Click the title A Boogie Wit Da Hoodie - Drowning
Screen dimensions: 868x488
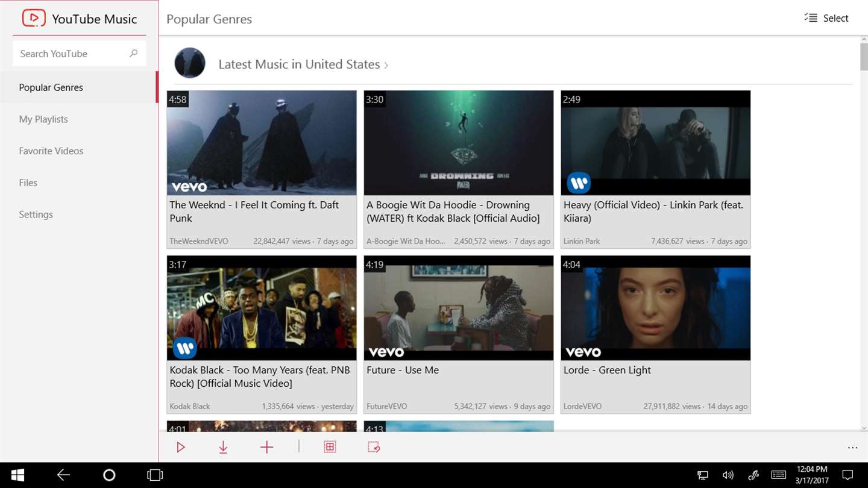click(x=453, y=211)
